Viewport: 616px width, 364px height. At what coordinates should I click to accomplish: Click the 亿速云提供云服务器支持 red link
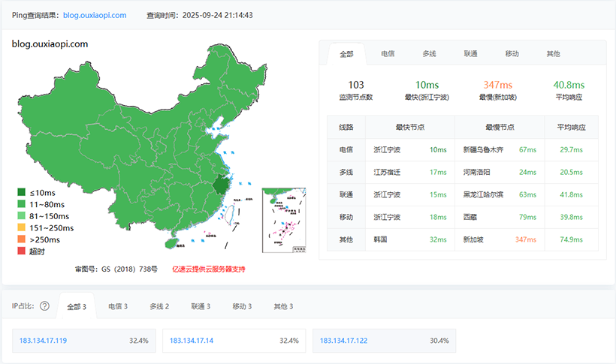coord(209,269)
